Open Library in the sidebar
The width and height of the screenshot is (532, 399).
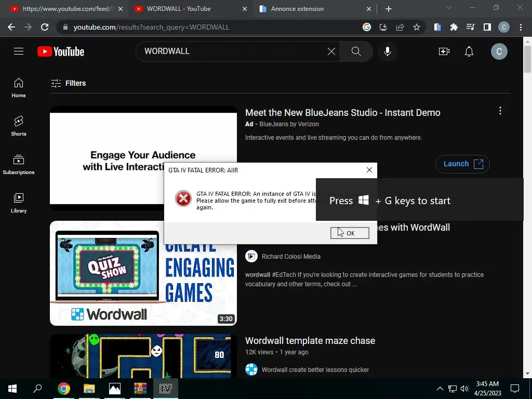pyautogui.click(x=19, y=203)
